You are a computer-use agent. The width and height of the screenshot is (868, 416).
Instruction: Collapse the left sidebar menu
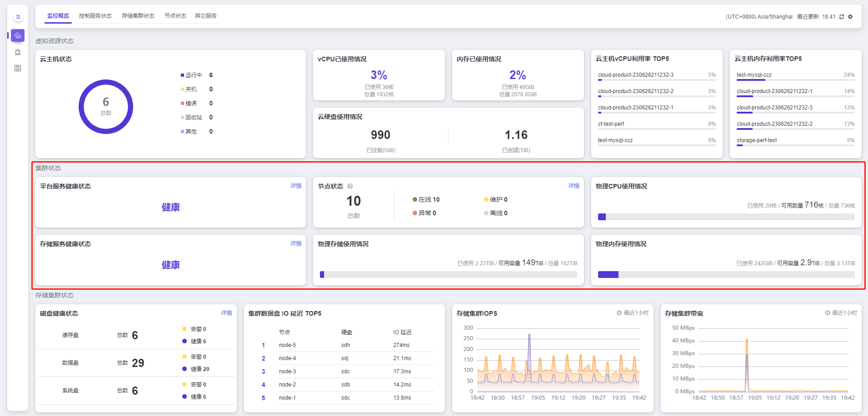coord(18,17)
